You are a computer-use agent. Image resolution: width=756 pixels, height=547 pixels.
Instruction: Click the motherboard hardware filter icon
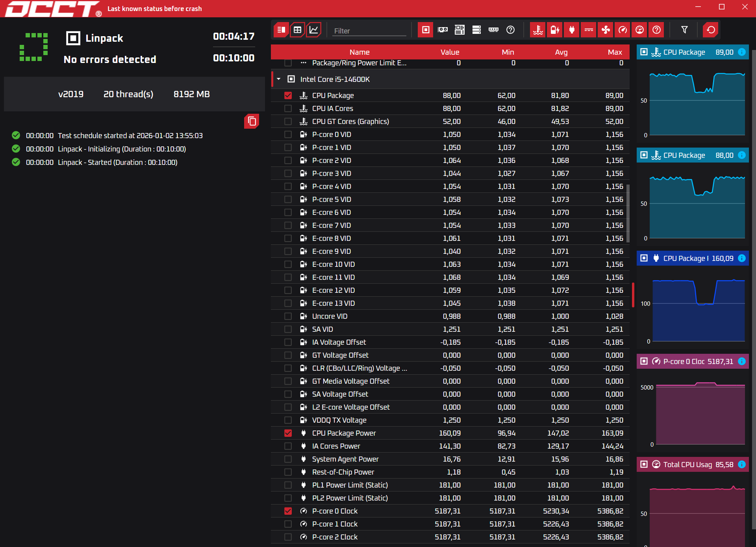point(460,30)
